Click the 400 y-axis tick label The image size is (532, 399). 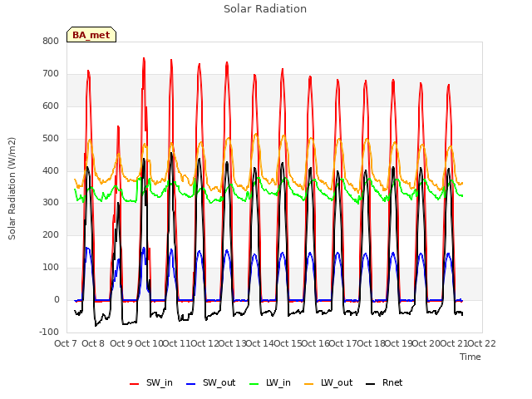coord(51,170)
